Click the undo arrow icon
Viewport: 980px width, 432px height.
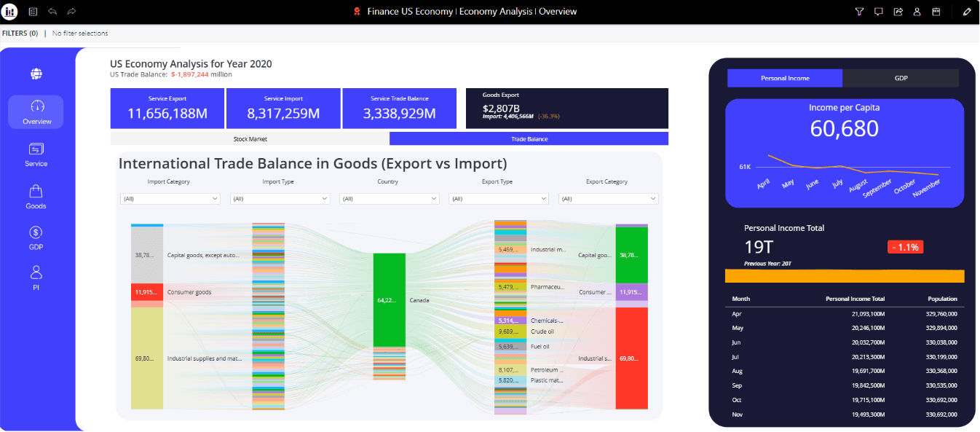(52, 12)
